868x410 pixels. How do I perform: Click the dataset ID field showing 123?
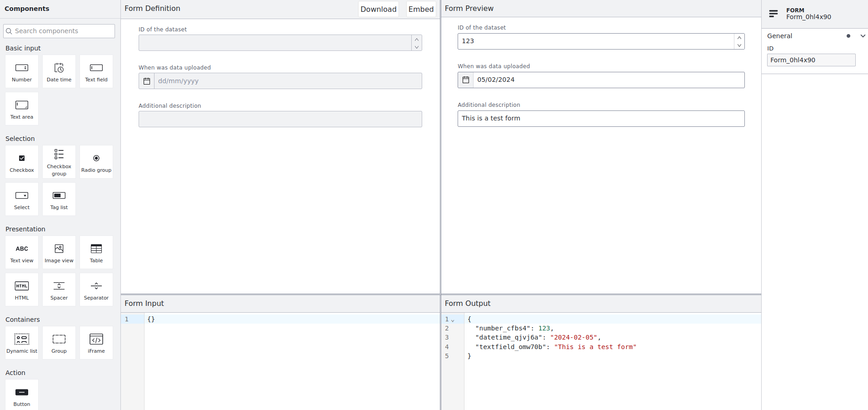point(596,41)
